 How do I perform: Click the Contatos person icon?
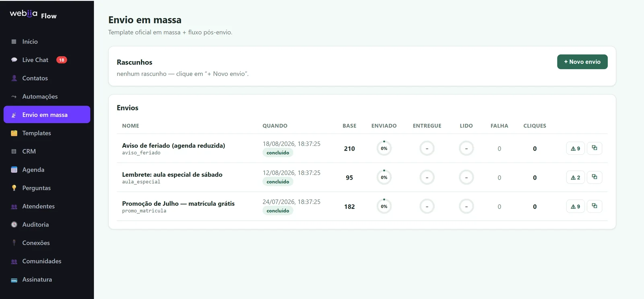(x=14, y=78)
